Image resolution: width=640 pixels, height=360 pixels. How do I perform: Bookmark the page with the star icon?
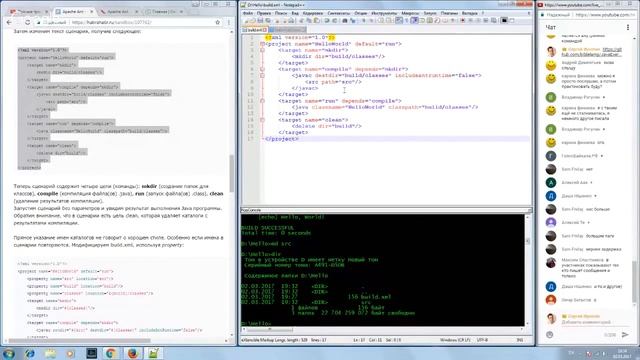coord(218,22)
